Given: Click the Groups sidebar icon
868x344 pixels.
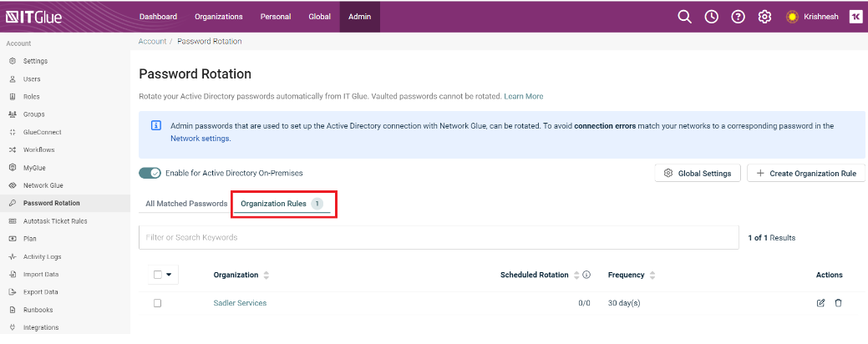Looking at the screenshot, I should [x=13, y=114].
